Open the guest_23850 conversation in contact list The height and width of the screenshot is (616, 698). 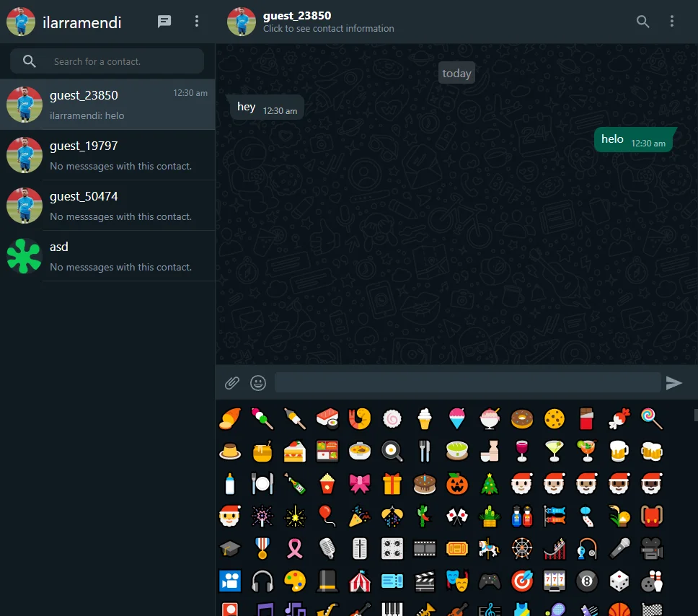(x=107, y=105)
